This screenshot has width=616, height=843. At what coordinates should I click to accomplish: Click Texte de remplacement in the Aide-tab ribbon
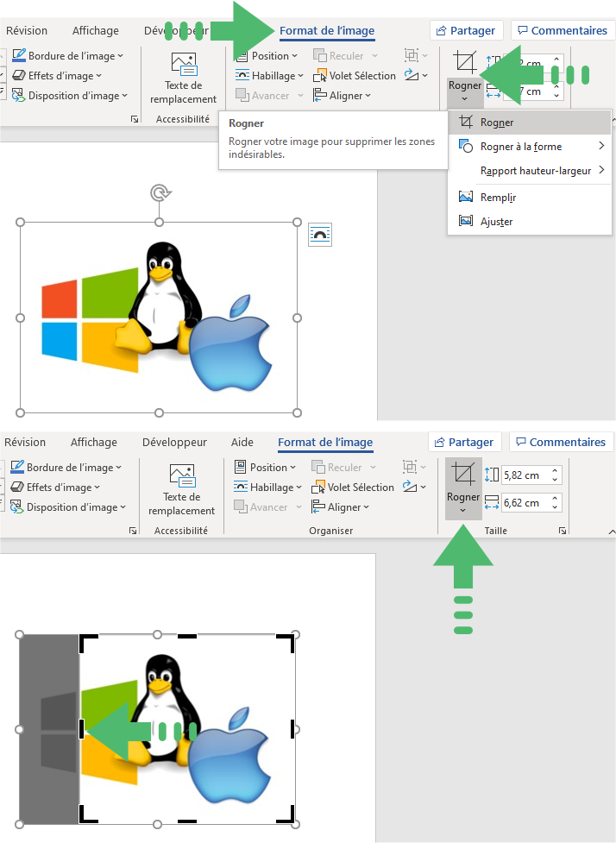coord(182,489)
